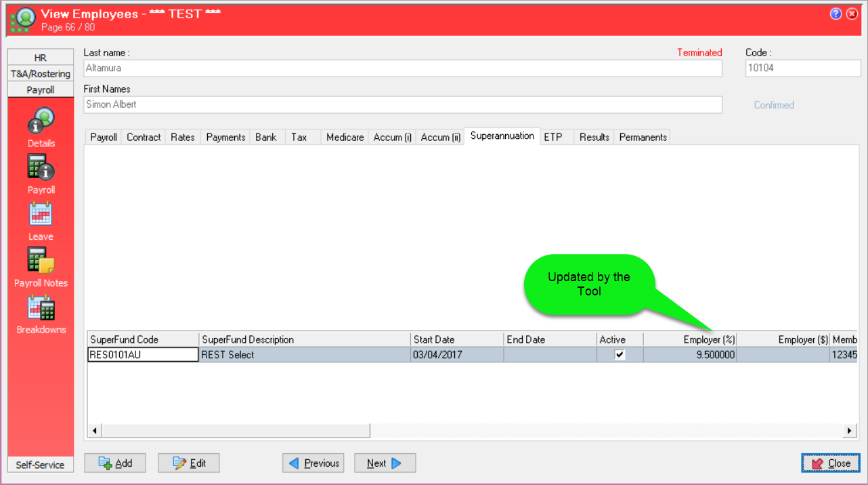Open the Payroll Notes icon

click(x=41, y=261)
